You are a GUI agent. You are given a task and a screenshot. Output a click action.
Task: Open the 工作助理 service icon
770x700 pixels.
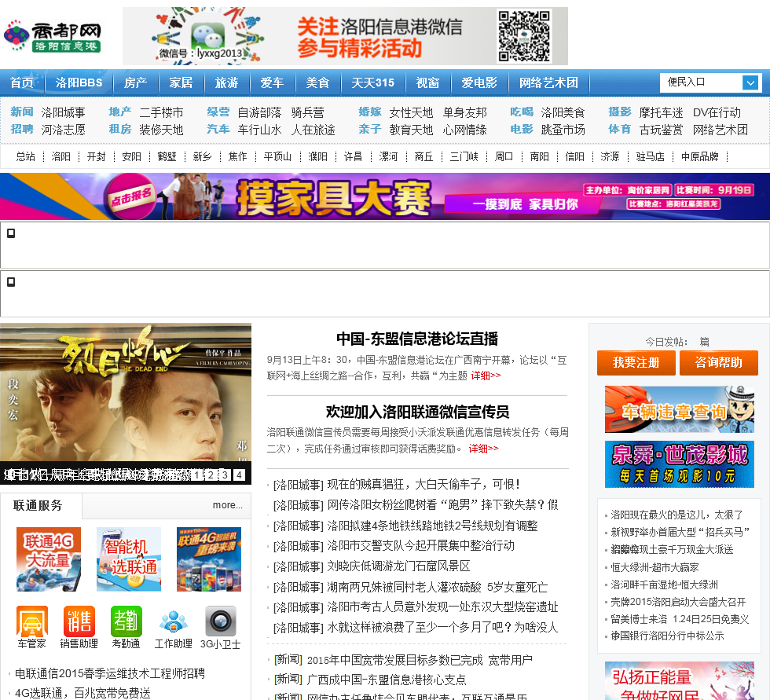pyautogui.click(x=174, y=621)
